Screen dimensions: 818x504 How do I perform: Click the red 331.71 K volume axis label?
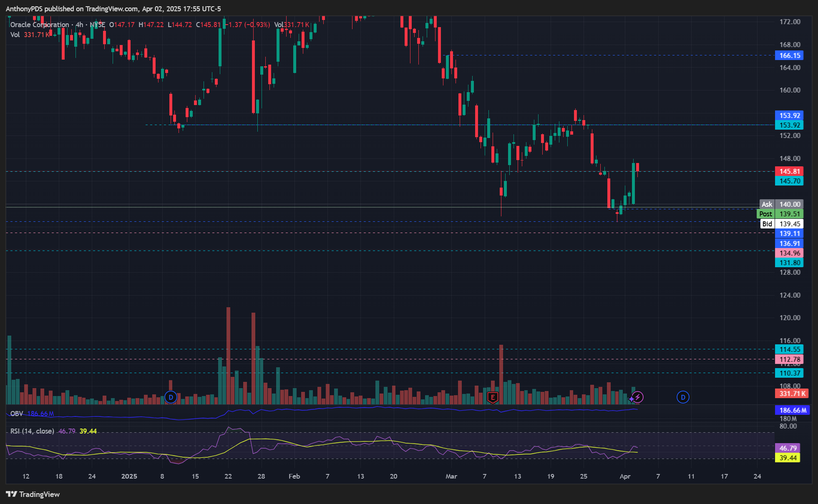tap(792, 394)
